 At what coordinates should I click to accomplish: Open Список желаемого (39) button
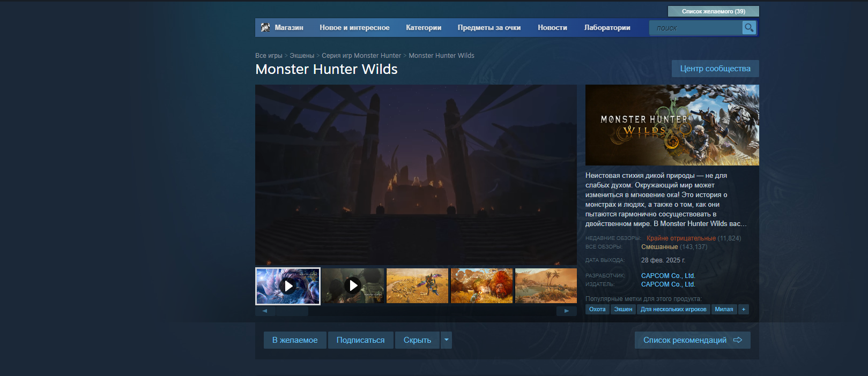pos(714,11)
